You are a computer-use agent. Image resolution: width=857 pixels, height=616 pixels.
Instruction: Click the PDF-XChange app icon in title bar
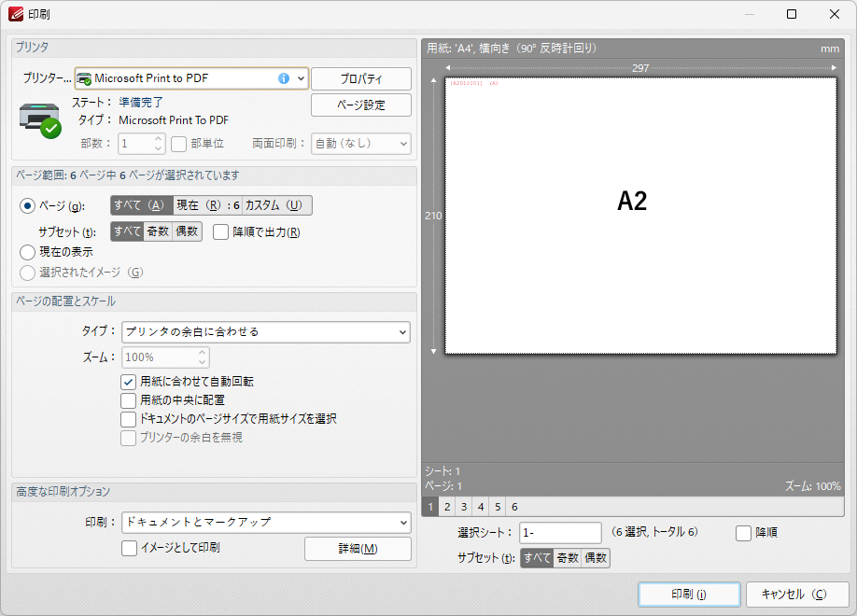15,14
